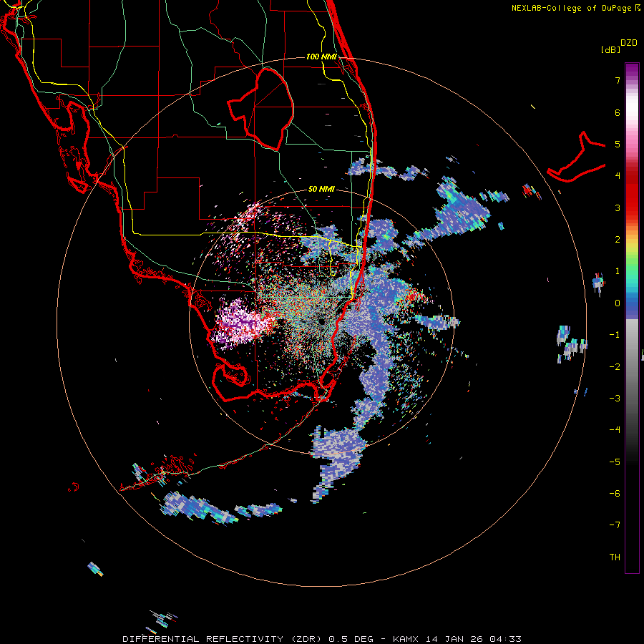Click the 0 value on the scale

click(618, 303)
